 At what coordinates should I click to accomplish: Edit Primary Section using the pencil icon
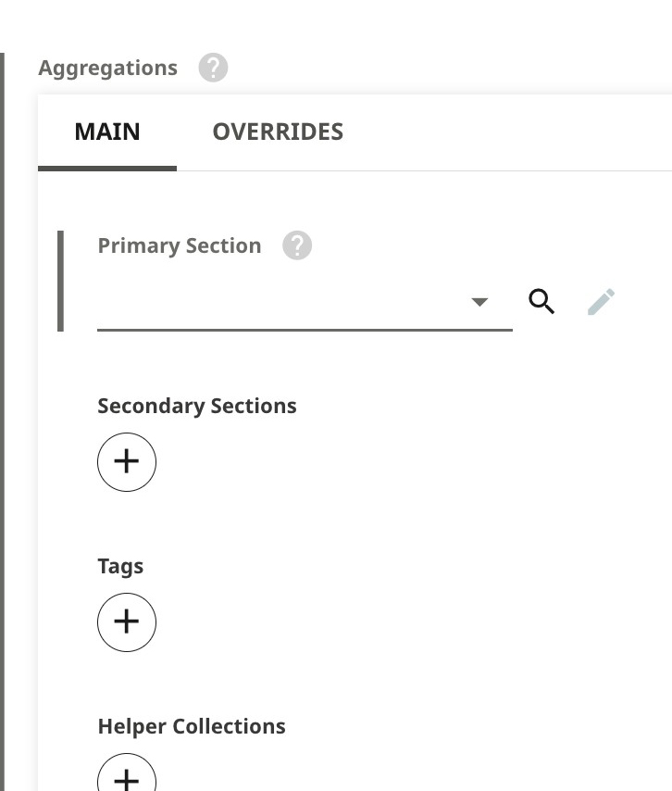(601, 301)
